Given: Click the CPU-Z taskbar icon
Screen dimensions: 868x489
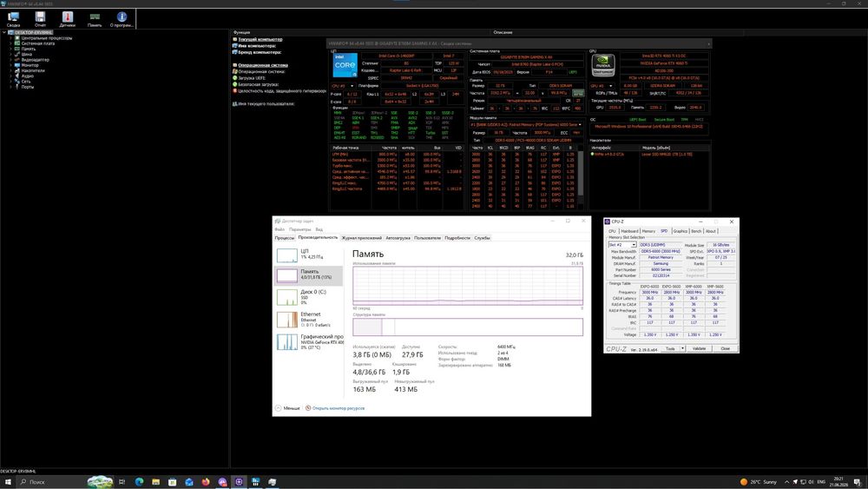Looking at the screenshot, I should click(x=240, y=482).
